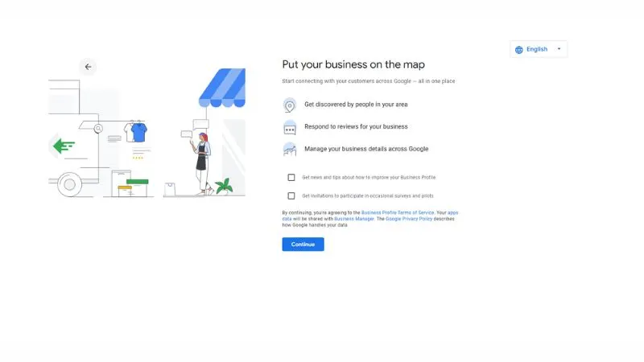The image size is (644, 362).
Task: Open Business Profile Terms of Service link
Action: [398, 212]
